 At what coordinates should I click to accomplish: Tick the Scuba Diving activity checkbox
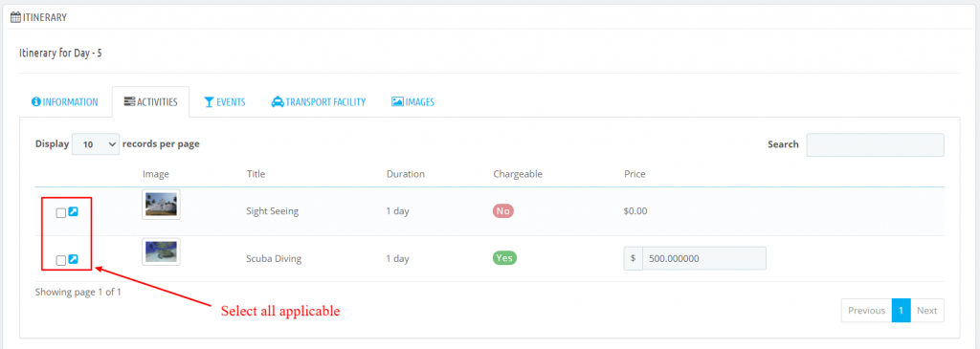[60, 260]
